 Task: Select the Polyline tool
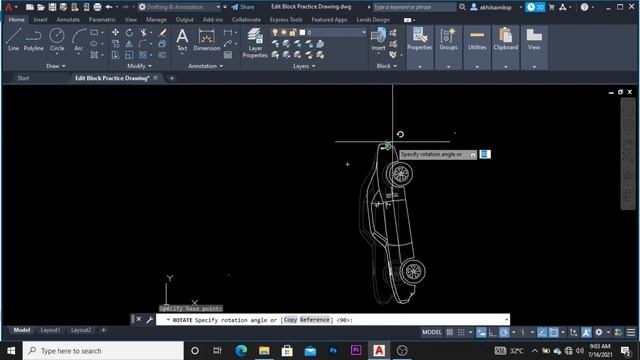[33, 40]
